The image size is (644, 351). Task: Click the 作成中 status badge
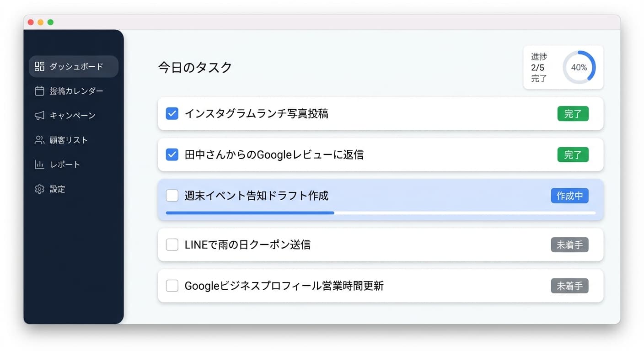click(x=569, y=196)
